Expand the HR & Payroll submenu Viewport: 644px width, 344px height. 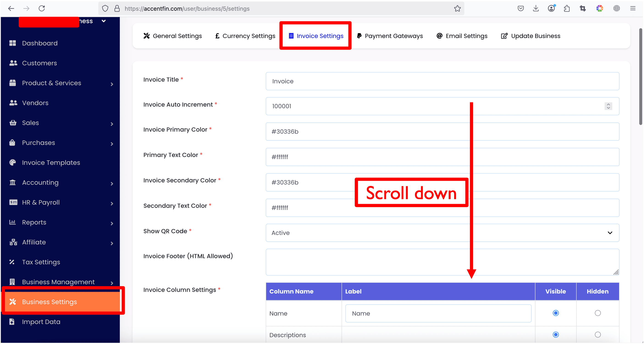pos(112,203)
